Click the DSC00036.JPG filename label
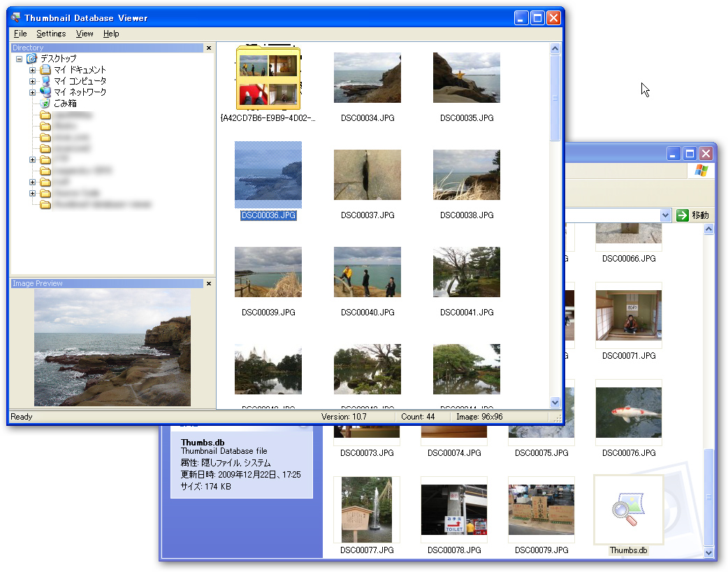Screen dimensions: 728x572 (268, 215)
